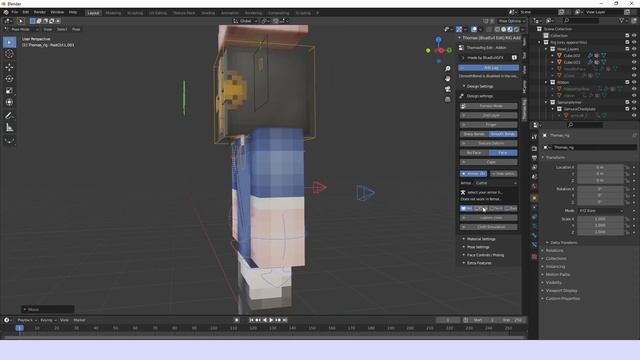Open Tool properties tab icon

pos(534,137)
